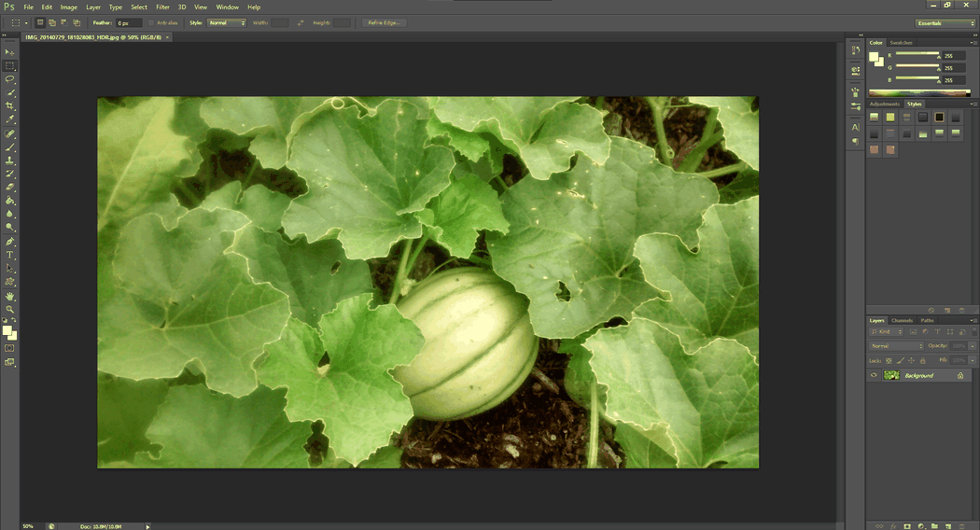Toggle lock transparent pixels in Layers
The height and width of the screenshot is (530, 980).
click(x=889, y=360)
